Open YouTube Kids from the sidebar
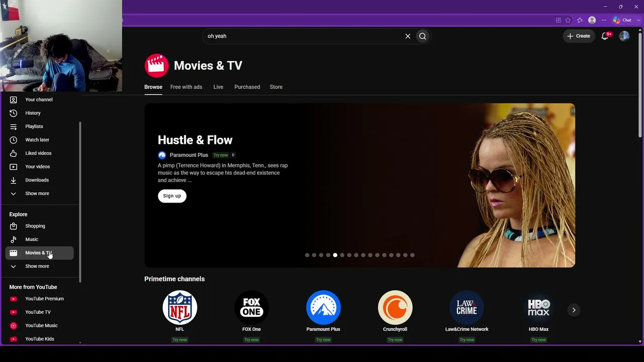Screen dimensions: 644x362 [39, 339]
